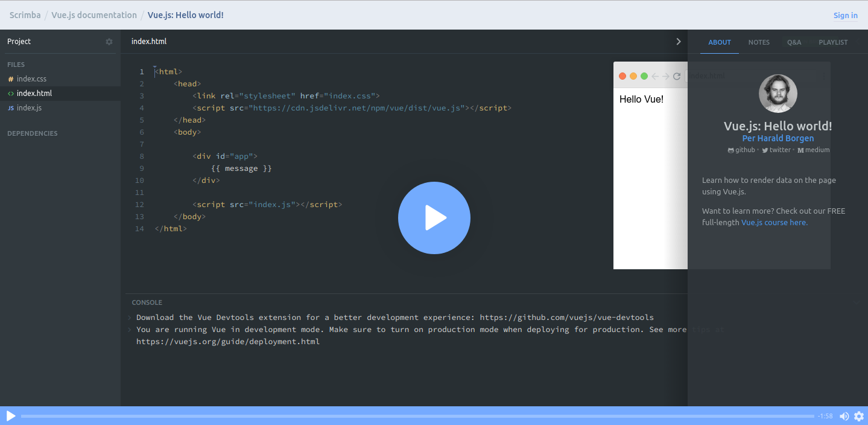Go back in the preview browser
This screenshot has height=425, width=868.
point(655,76)
